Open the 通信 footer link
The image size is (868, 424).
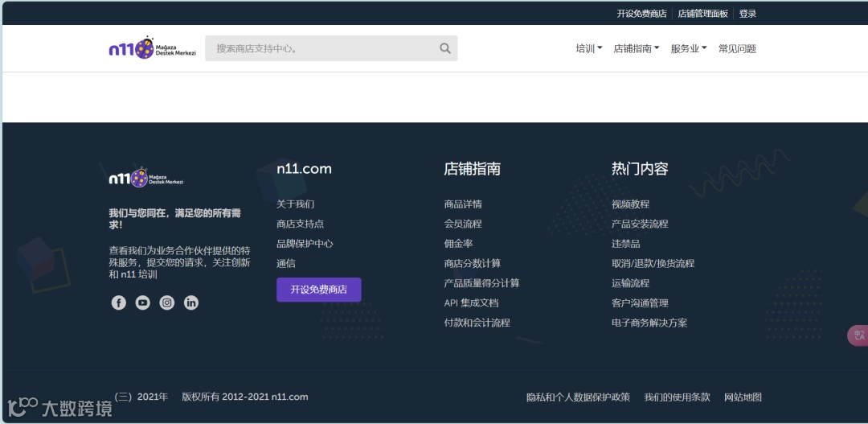coord(286,264)
